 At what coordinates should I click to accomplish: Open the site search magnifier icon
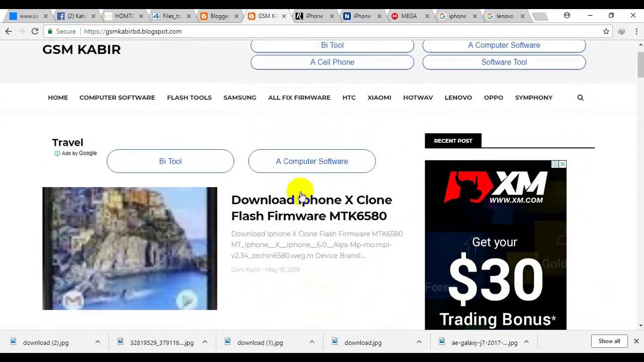pos(580,98)
